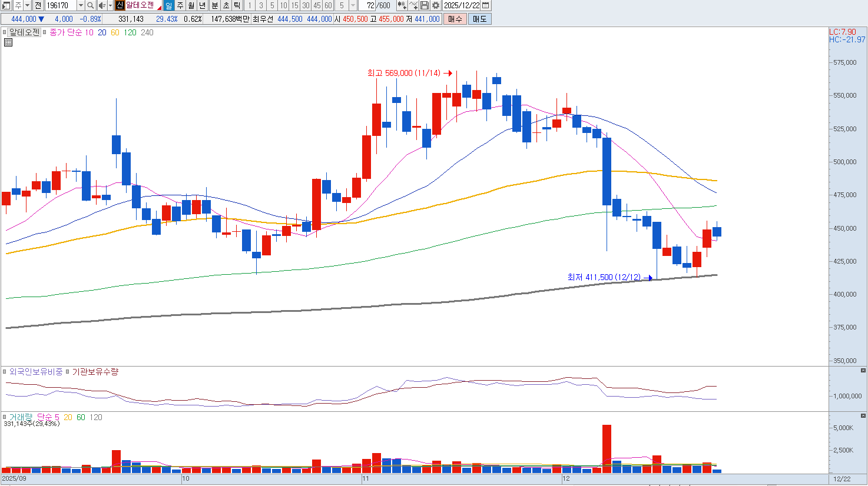This screenshot has height=486, width=868.
Task: Switch to the weekly 주 chart period
Action: 180,5
